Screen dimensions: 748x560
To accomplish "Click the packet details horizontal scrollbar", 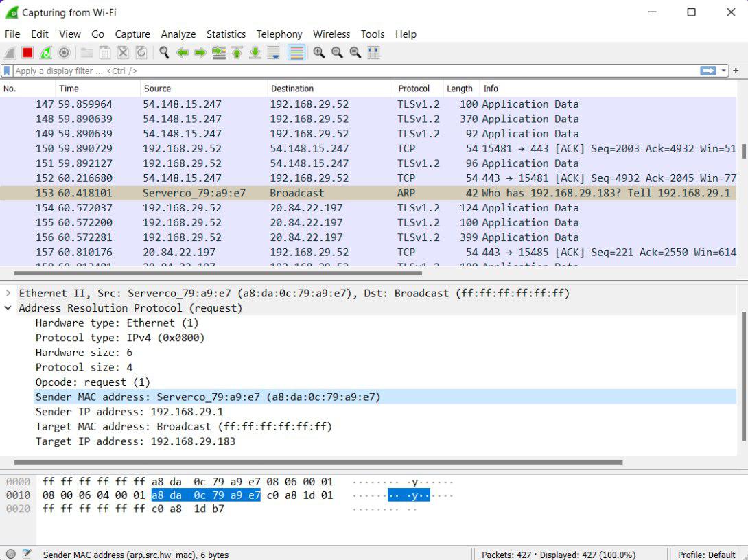I will pyautogui.click(x=318, y=463).
